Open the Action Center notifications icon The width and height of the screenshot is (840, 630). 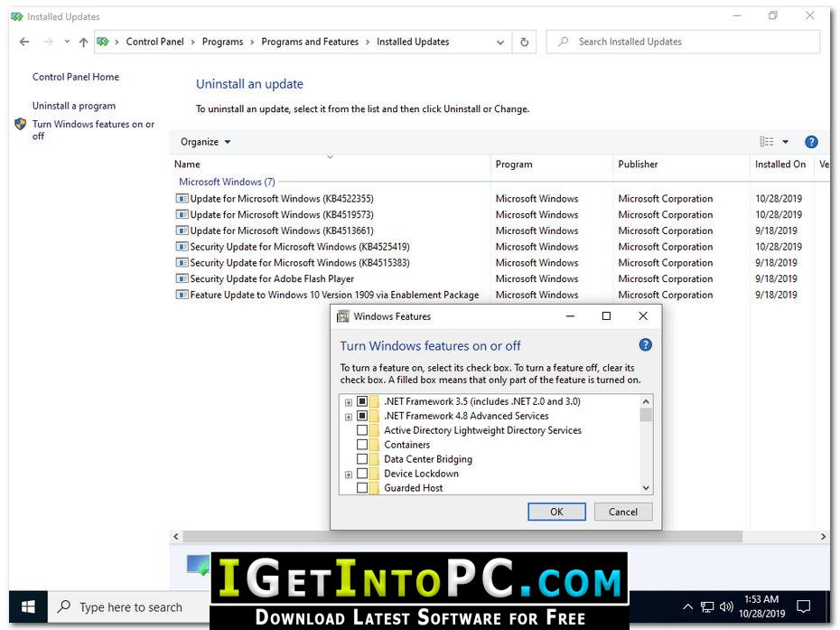tap(804, 606)
